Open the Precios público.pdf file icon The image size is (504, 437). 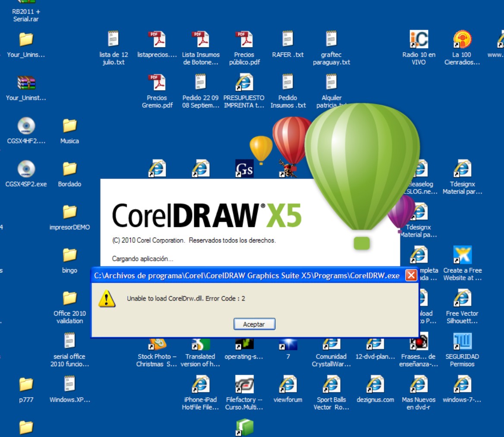pos(244,40)
